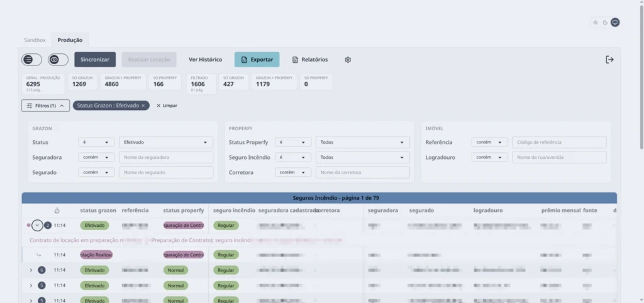Open Seguro Incêndio operator dropdown
Image resolution: width=644 pixels, height=303 pixels.
(x=293, y=157)
